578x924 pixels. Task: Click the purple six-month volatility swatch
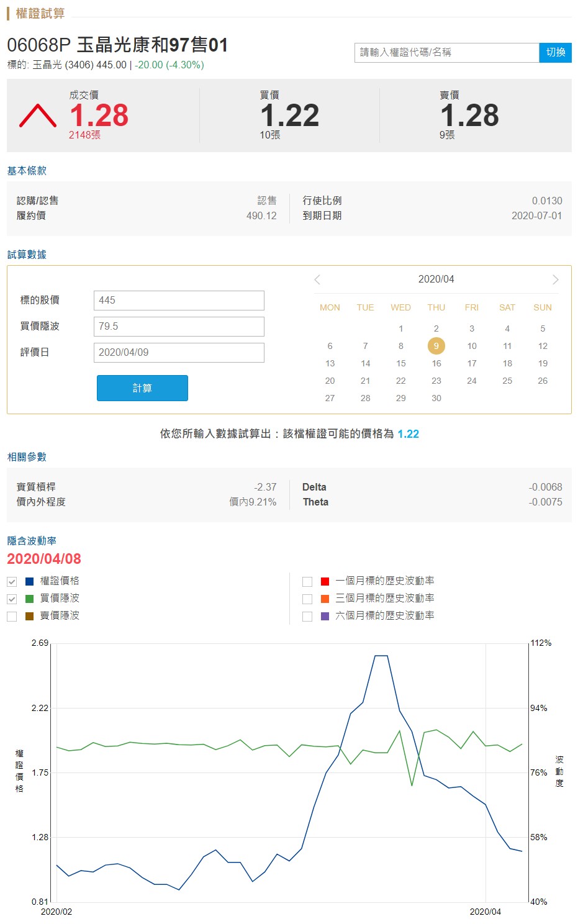325,616
